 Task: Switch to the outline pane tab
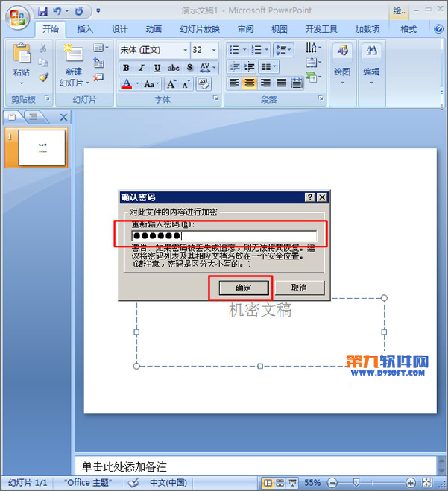[34, 117]
